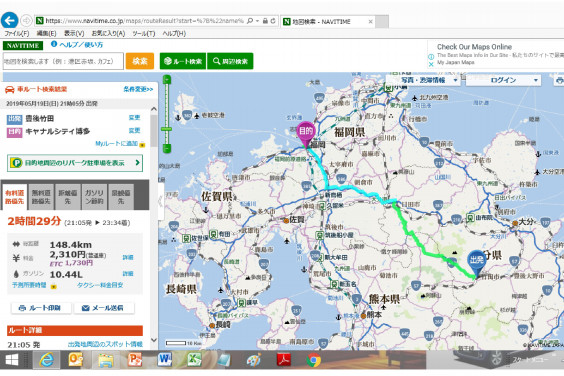Screen dimensions: 564x376
Task: Click the browser forward arrow button
Action: pos(26,21)
